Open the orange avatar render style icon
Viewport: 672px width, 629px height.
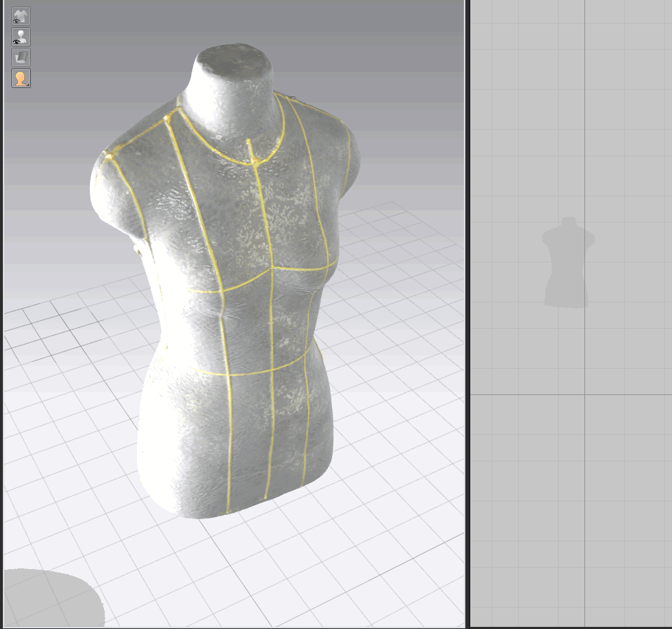[21, 78]
